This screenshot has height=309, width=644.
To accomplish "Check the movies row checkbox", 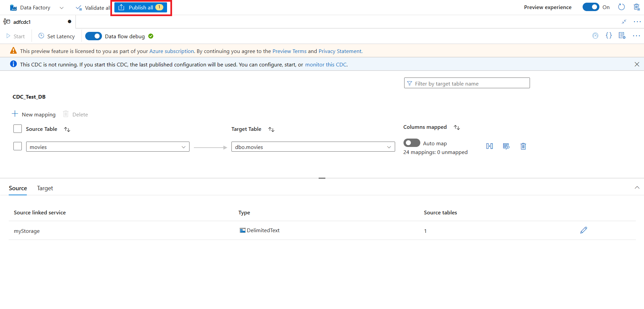I will pos(17,146).
